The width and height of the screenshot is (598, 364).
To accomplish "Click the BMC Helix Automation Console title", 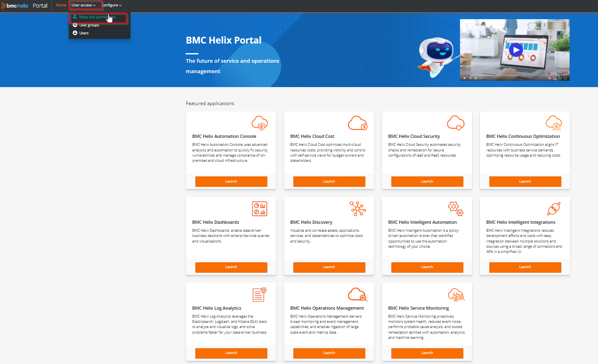I will [224, 136].
